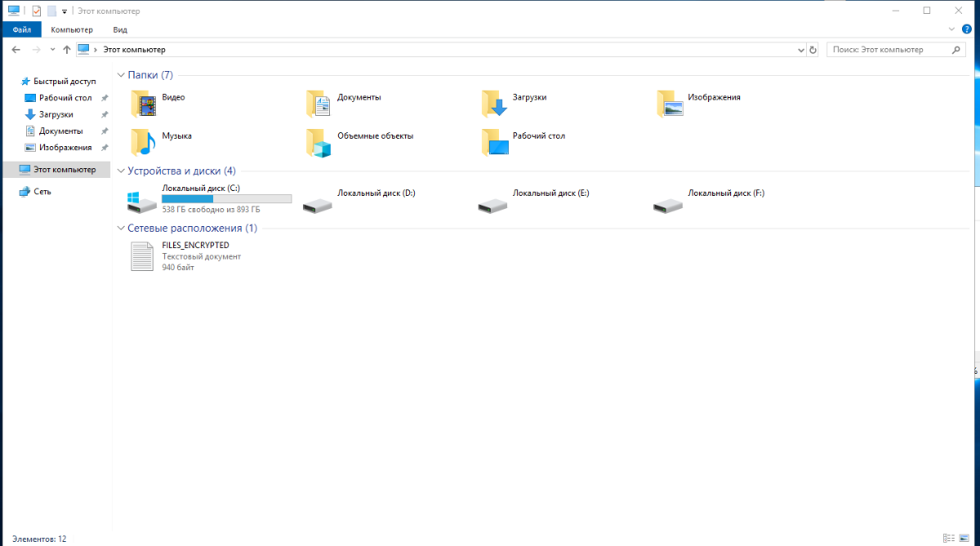The height and width of the screenshot is (546, 980).
Task: Unpin Загрузки using its pin icon
Action: point(104,114)
